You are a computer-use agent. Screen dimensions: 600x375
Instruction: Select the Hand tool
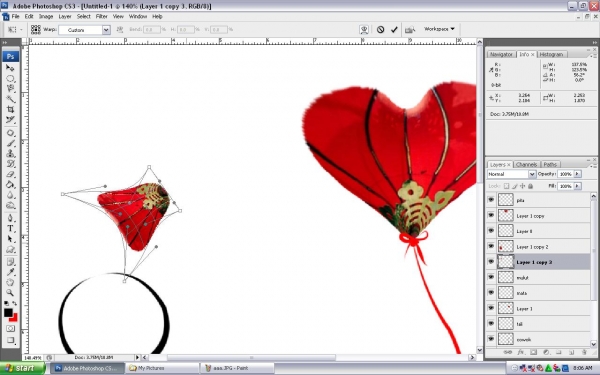[10, 282]
